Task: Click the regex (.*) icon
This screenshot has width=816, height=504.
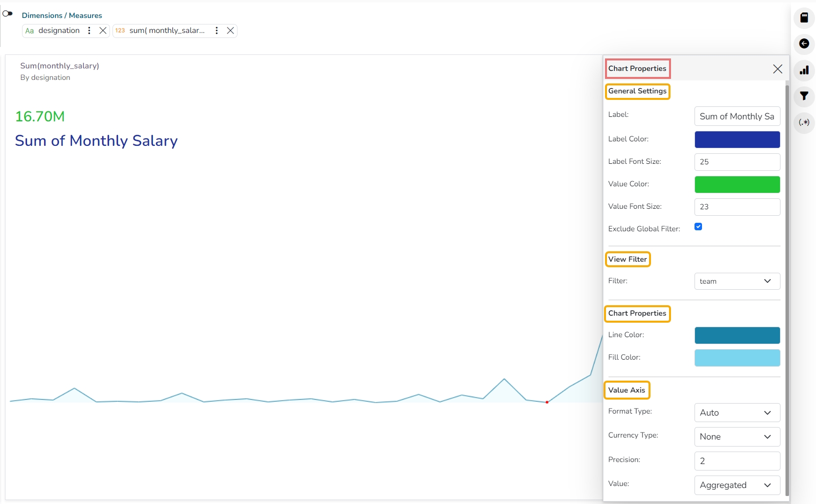Action: (804, 122)
